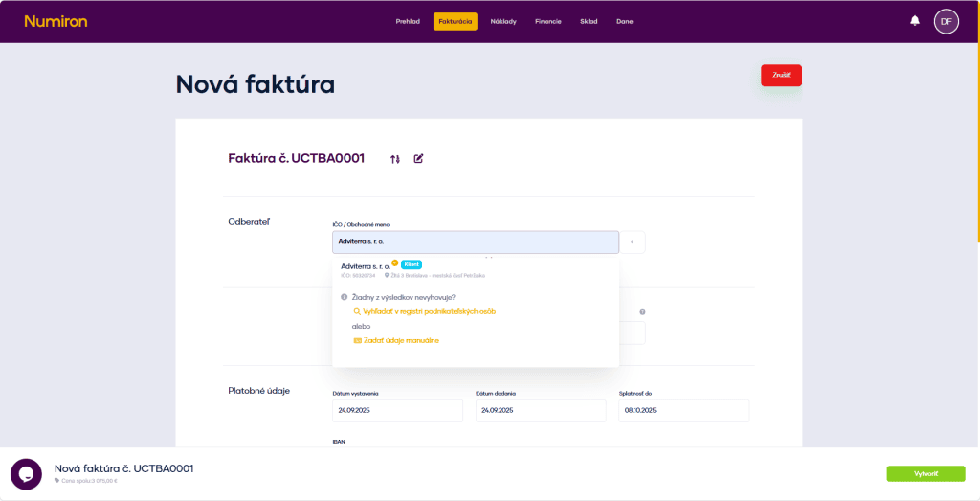Go to the Prehľad menu
The height and width of the screenshot is (501, 980).
coord(408,21)
